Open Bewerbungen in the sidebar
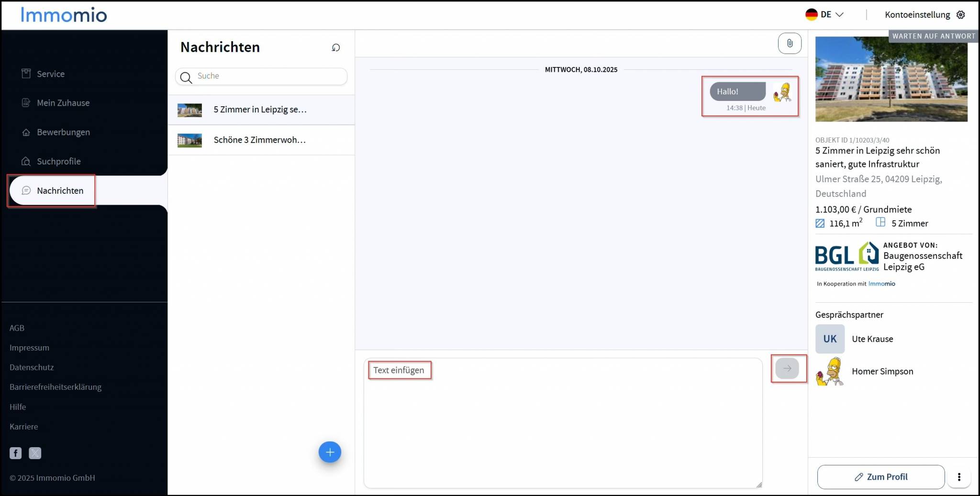Screen dimensions: 980x496 [63, 132]
